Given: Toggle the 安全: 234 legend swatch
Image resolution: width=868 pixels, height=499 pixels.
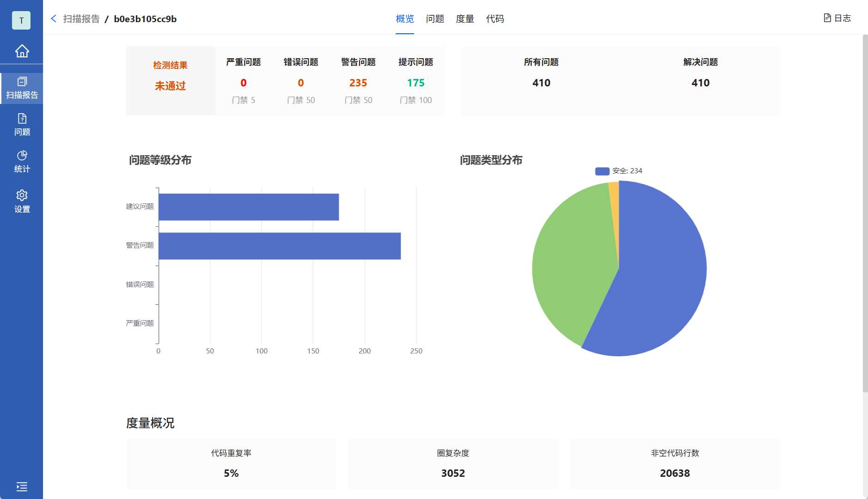Looking at the screenshot, I should click(602, 171).
